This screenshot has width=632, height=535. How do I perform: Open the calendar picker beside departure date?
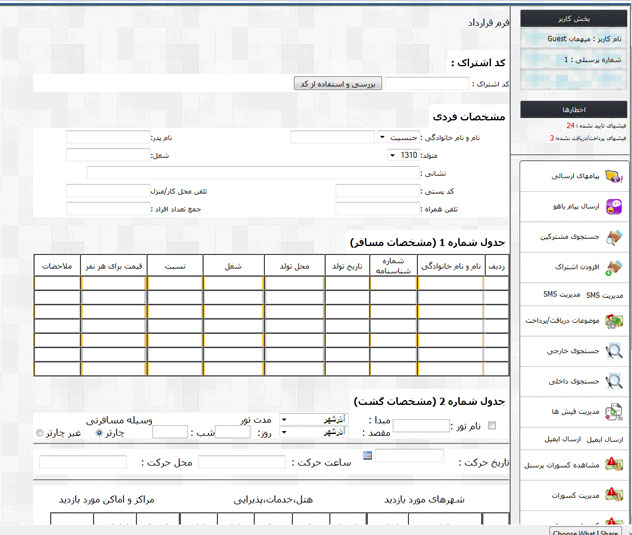(x=367, y=456)
